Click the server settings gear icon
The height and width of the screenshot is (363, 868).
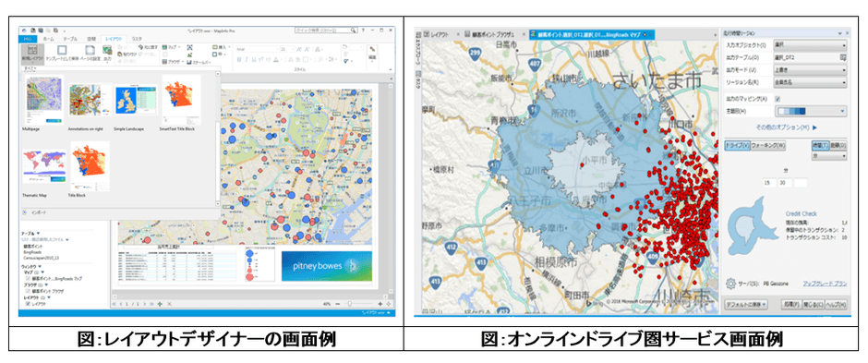click(730, 284)
